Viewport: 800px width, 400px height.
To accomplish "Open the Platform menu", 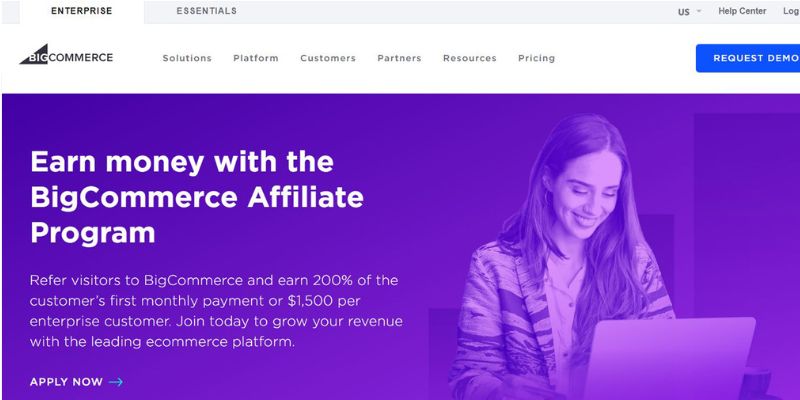I will point(256,58).
